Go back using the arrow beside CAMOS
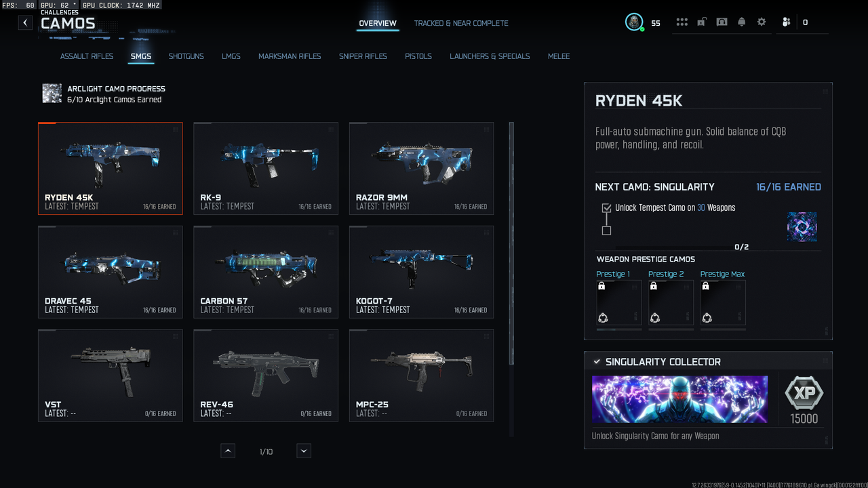The image size is (868, 488). (x=25, y=22)
